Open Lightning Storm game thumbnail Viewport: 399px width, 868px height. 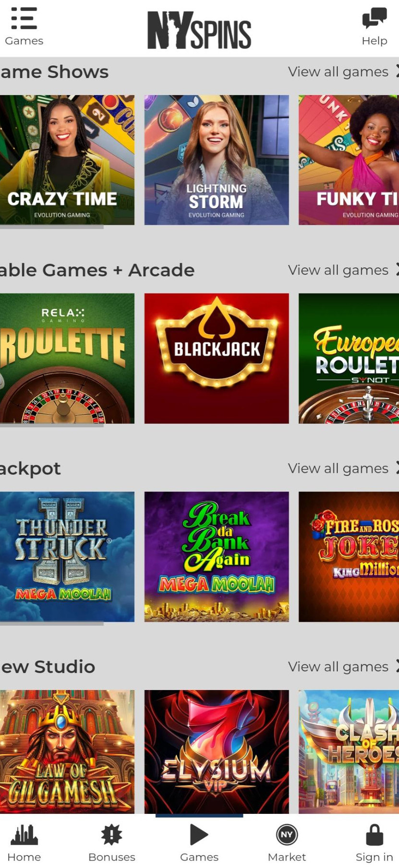217,160
